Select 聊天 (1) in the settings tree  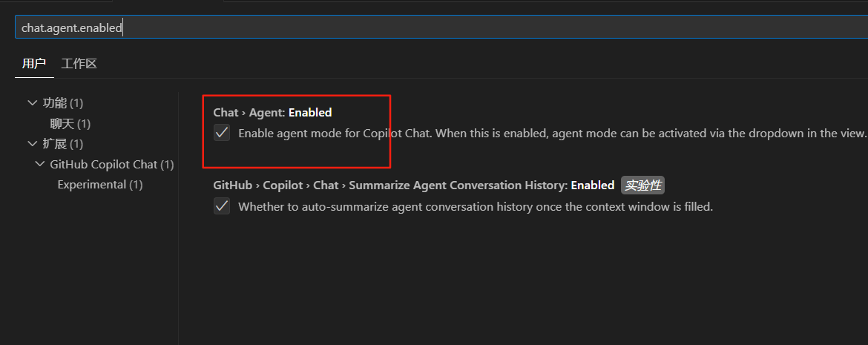(x=70, y=123)
